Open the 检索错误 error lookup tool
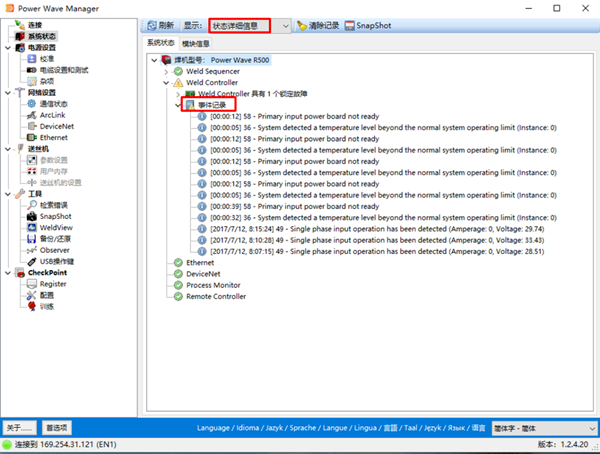Screen dimensions: 600x454 click(x=54, y=205)
